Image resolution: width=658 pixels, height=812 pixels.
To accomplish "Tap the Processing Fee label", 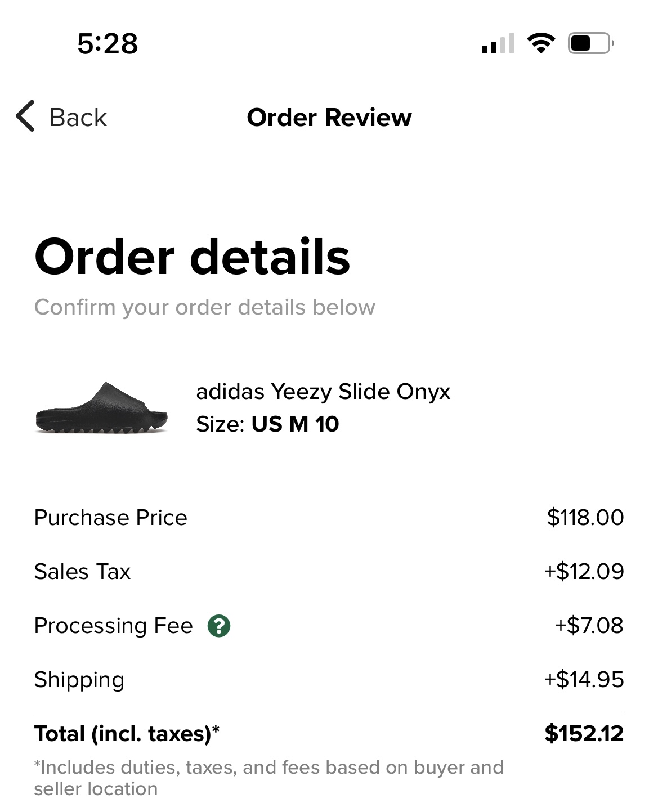I will click(113, 626).
